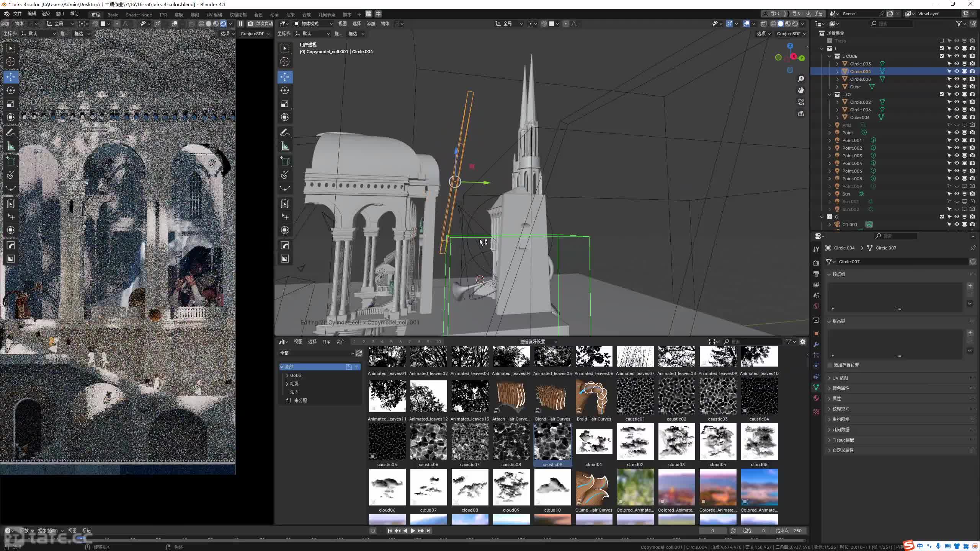Image resolution: width=980 pixels, height=551 pixels.
Task: Hide Circle.003 with its eye icon
Action: pos(957,64)
